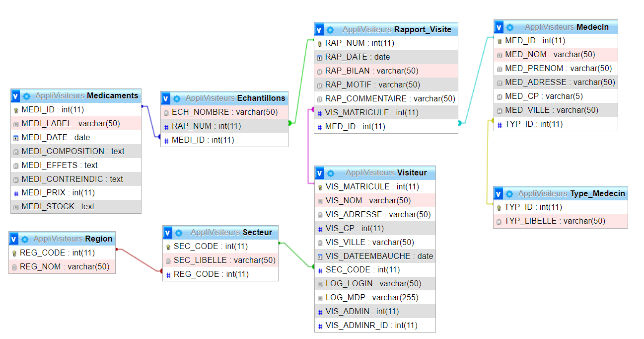Collapse the Visiteur table with V toggle
Screen dimensions: 644x339
point(319,173)
